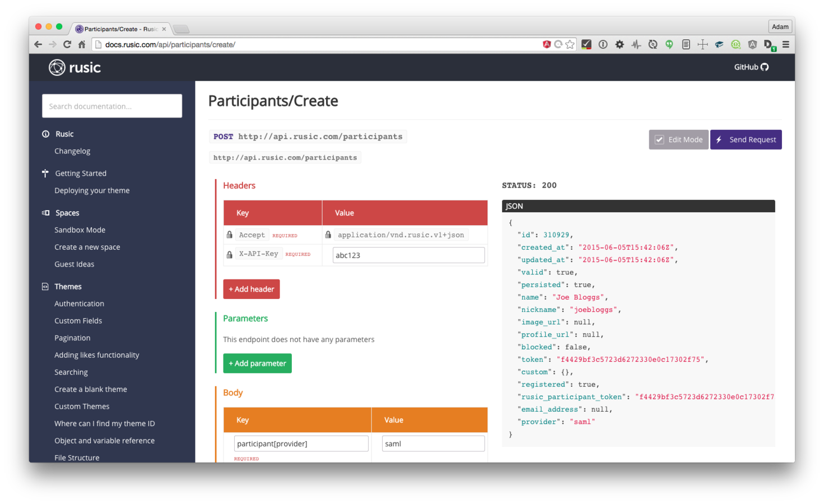Click the rusic logo in the header
824x504 pixels.
[x=75, y=68]
